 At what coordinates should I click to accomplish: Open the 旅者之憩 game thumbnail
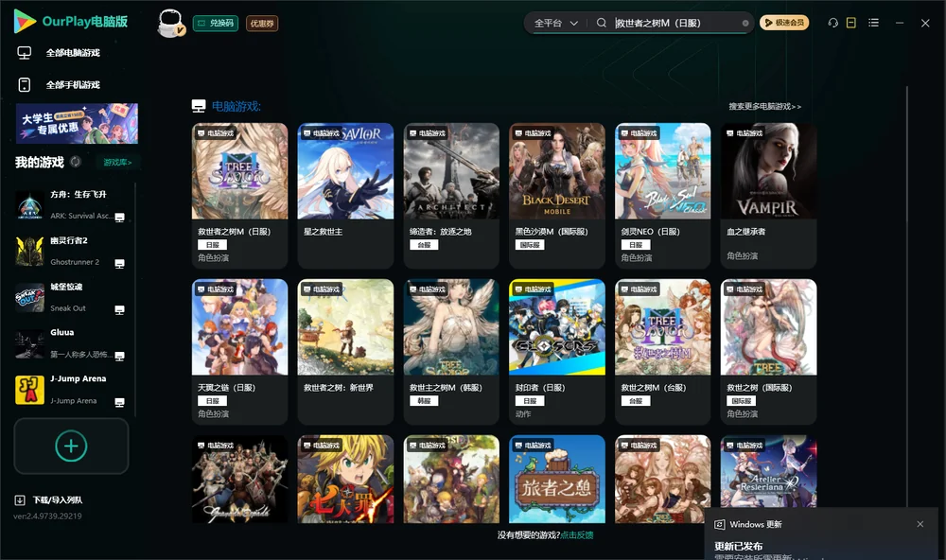557,480
